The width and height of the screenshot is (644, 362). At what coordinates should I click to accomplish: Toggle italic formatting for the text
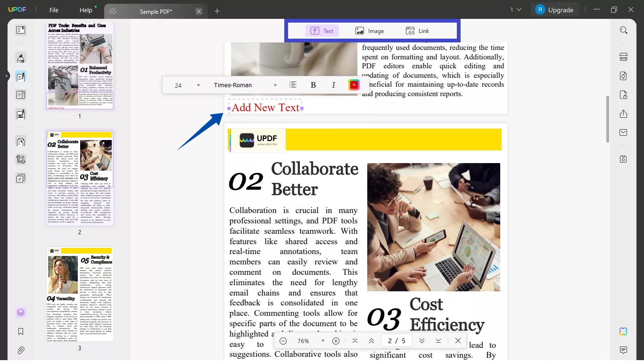click(333, 85)
